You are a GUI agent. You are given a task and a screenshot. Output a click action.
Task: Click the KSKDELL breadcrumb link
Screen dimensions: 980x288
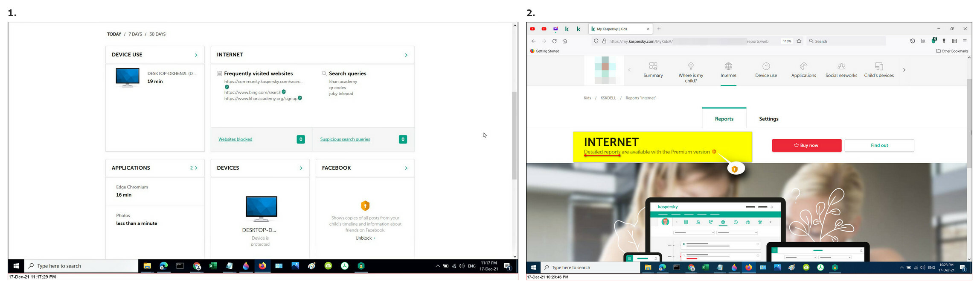[x=608, y=98]
